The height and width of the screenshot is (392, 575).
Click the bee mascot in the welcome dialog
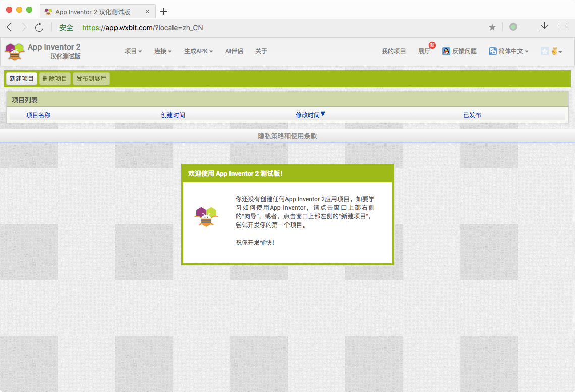(x=207, y=216)
